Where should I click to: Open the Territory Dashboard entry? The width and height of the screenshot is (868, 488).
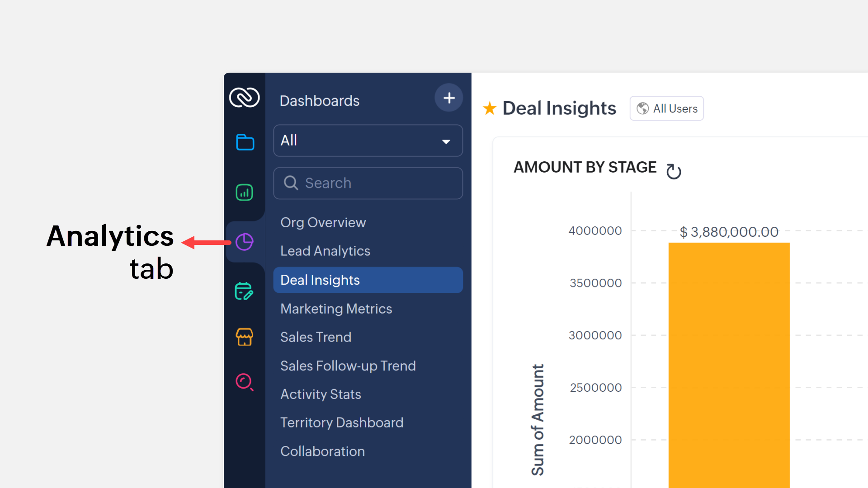pyautogui.click(x=341, y=422)
